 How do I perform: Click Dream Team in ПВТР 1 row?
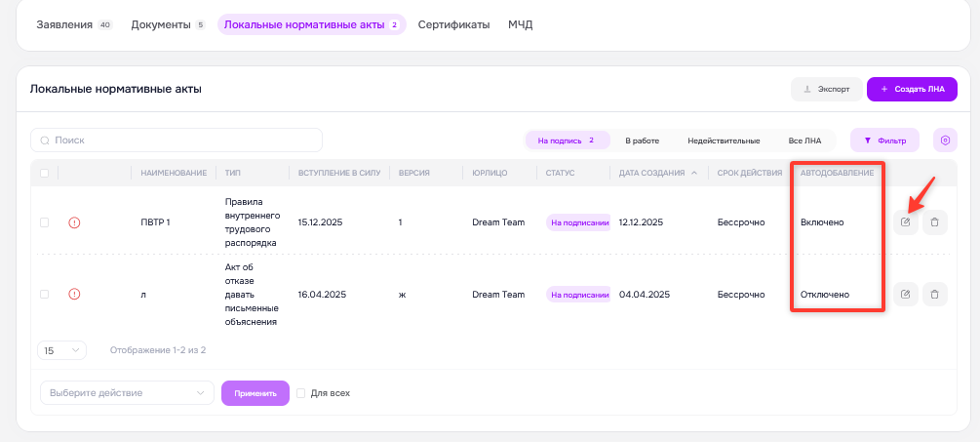[498, 222]
